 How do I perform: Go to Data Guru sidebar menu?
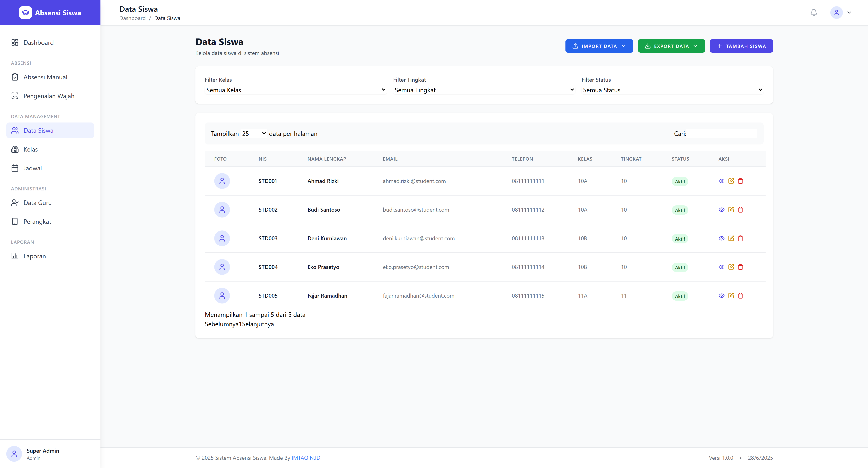[37, 203]
